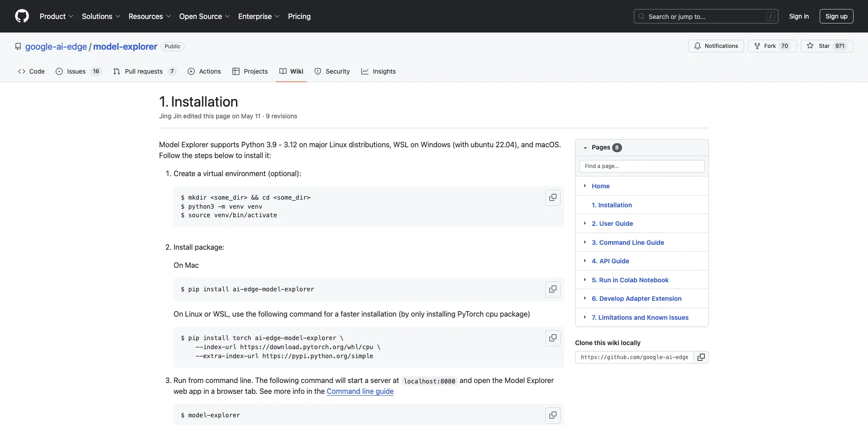
Task: Click the Actions play icon
Action: [191, 71]
